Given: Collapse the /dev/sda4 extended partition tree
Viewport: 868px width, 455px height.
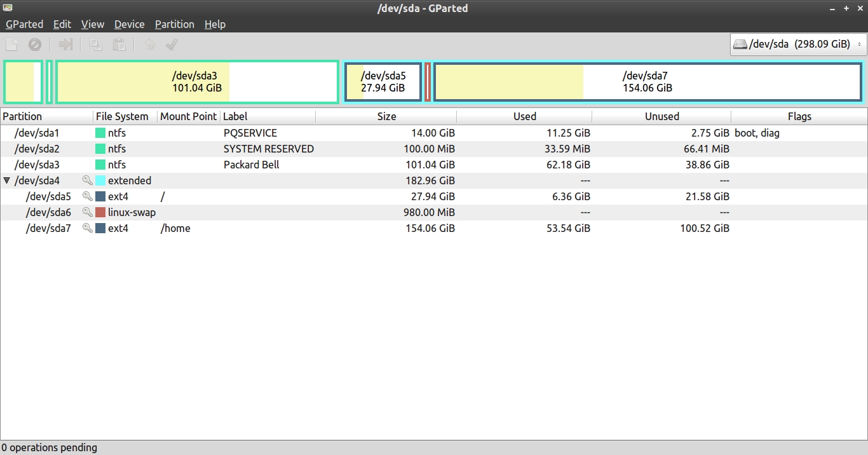Looking at the screenshot, I should click(7, 180).
